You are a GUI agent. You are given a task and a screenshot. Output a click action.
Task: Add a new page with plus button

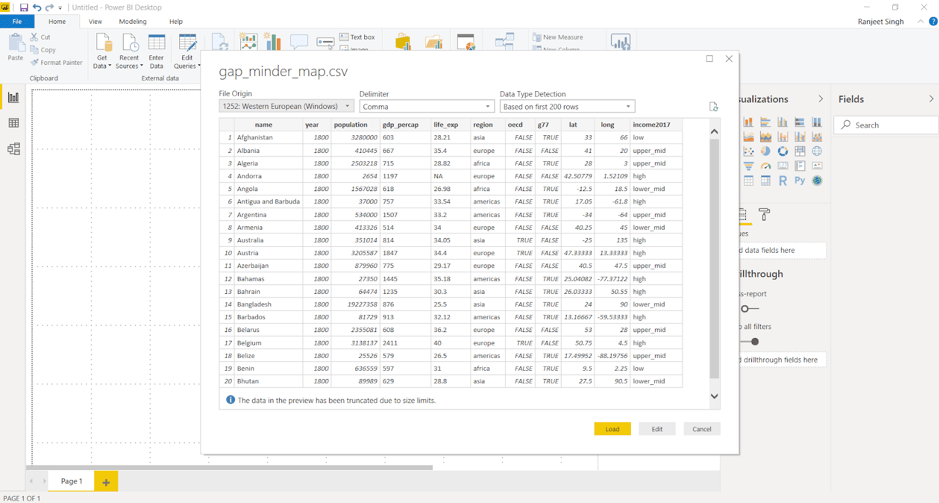pyautogui.click(x=106, y=481)
